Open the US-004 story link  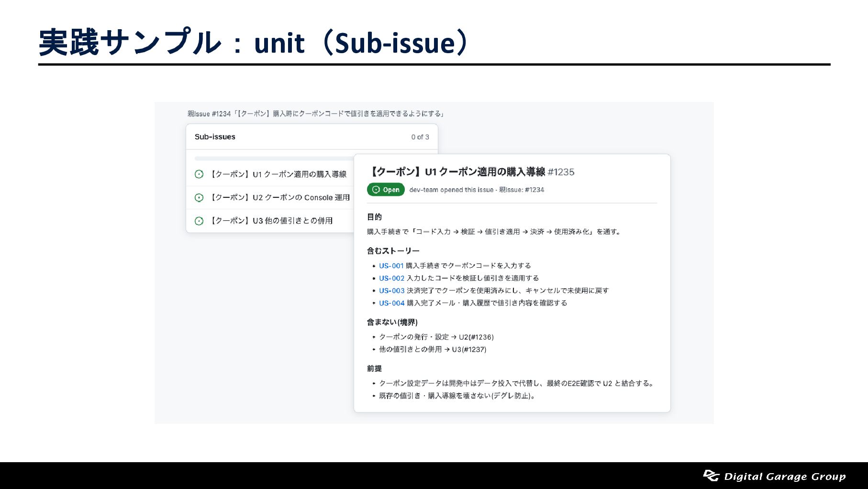coord(392,303)
